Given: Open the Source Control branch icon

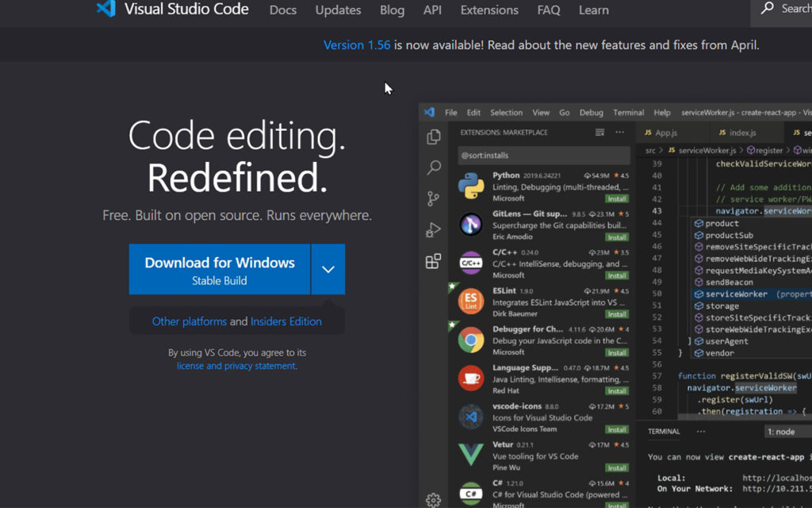Looking at the screenshot, I should pyautogui.click(x=433, y=198).
